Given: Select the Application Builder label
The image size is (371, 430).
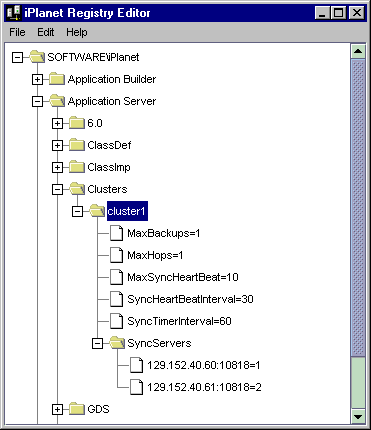Looking at the screenshot, I should (112, 79).
